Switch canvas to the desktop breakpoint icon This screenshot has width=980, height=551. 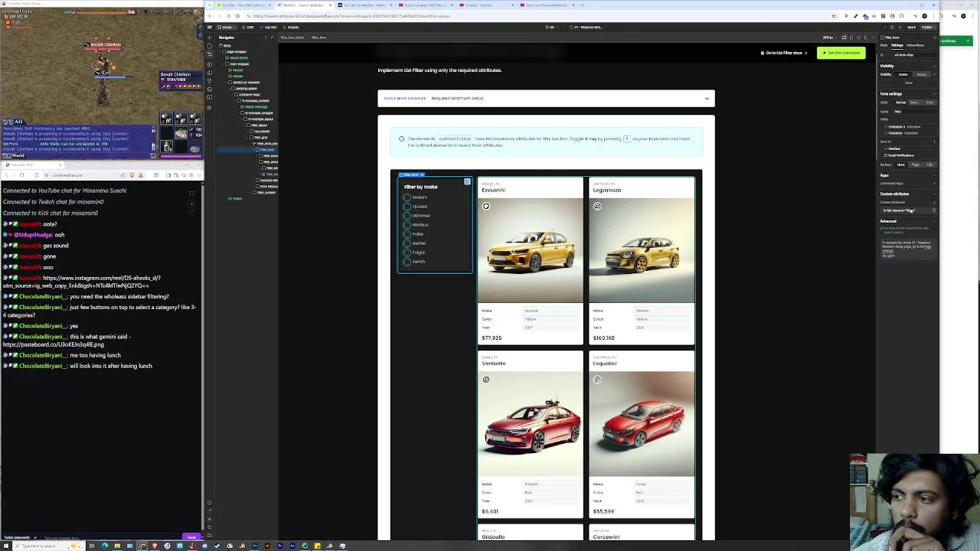coord(844,37)
